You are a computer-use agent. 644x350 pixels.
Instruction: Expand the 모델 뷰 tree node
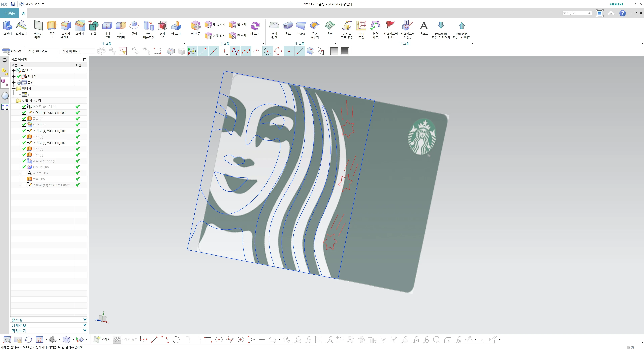tap(13, 70)
